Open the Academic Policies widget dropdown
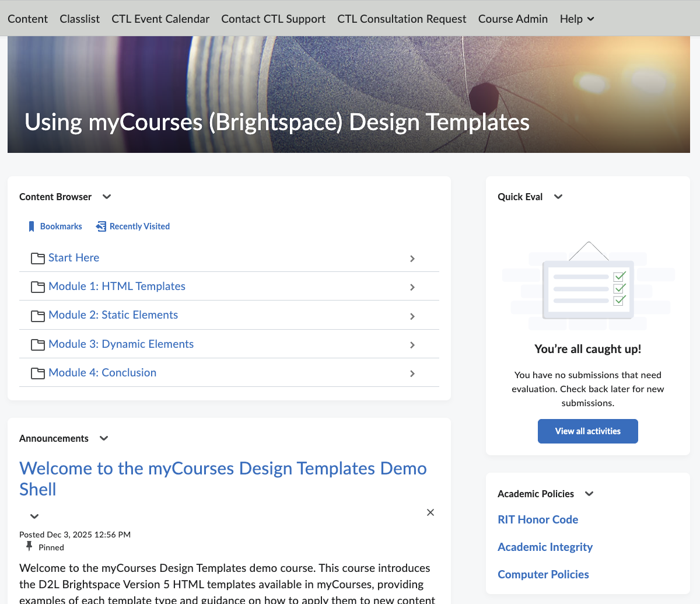Viewport: 700px width, 604px height. click(589, 494)
